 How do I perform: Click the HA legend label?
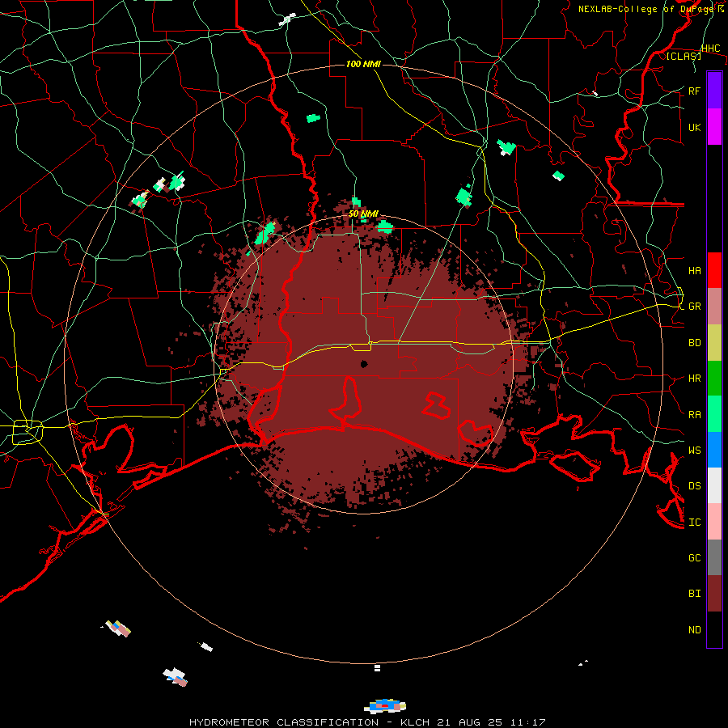(x=694, y=270)
